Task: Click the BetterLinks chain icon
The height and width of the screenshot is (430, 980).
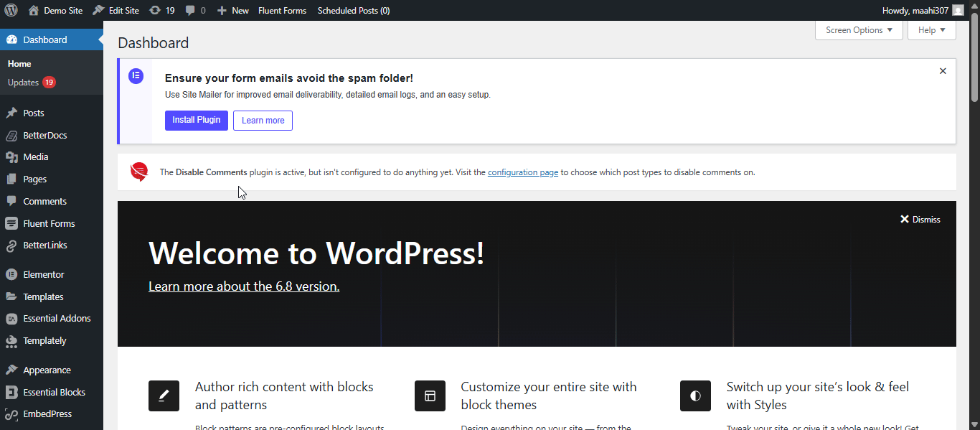Action: (x=11, y=245)
